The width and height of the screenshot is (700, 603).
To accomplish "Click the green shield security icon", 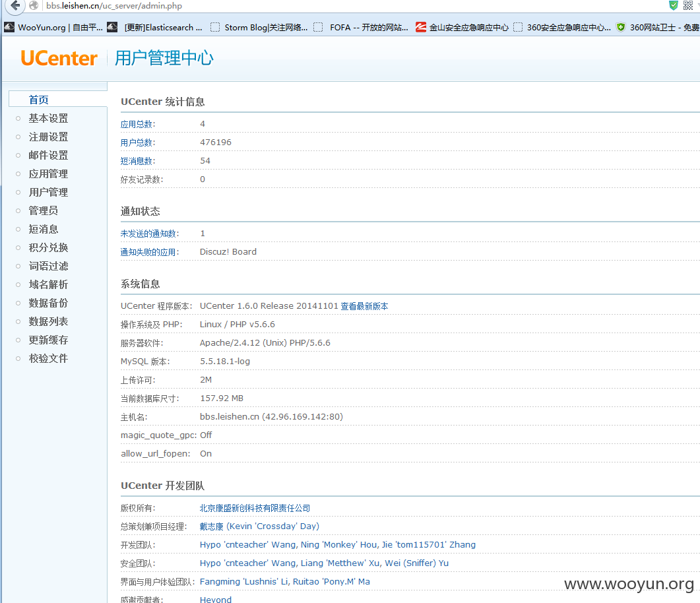I will point(673,5).
